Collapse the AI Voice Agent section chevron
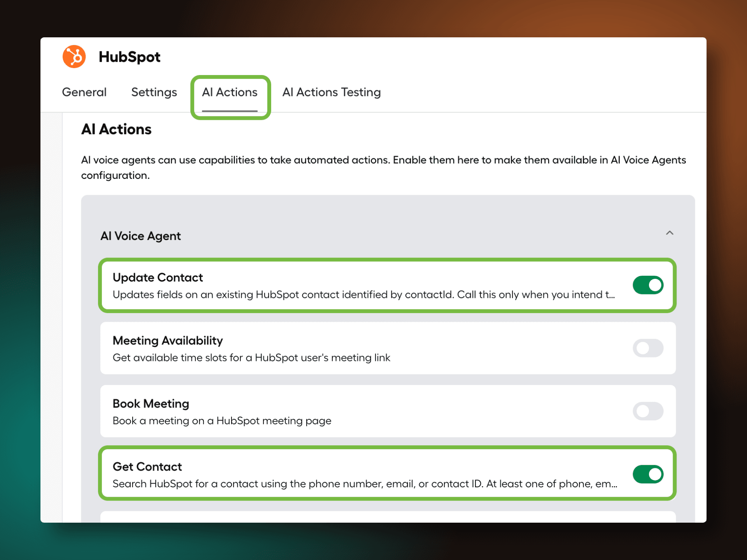 [670, 233]
